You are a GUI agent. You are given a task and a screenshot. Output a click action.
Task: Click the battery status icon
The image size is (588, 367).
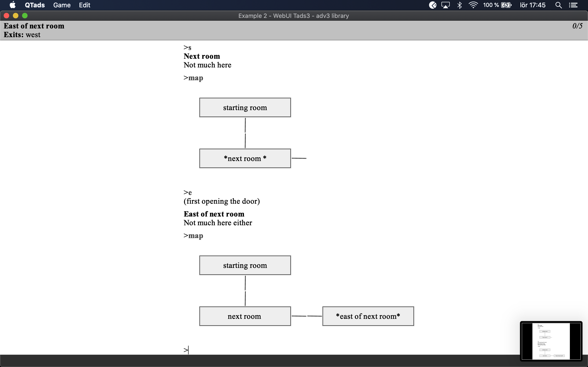(x=506, y=5)
